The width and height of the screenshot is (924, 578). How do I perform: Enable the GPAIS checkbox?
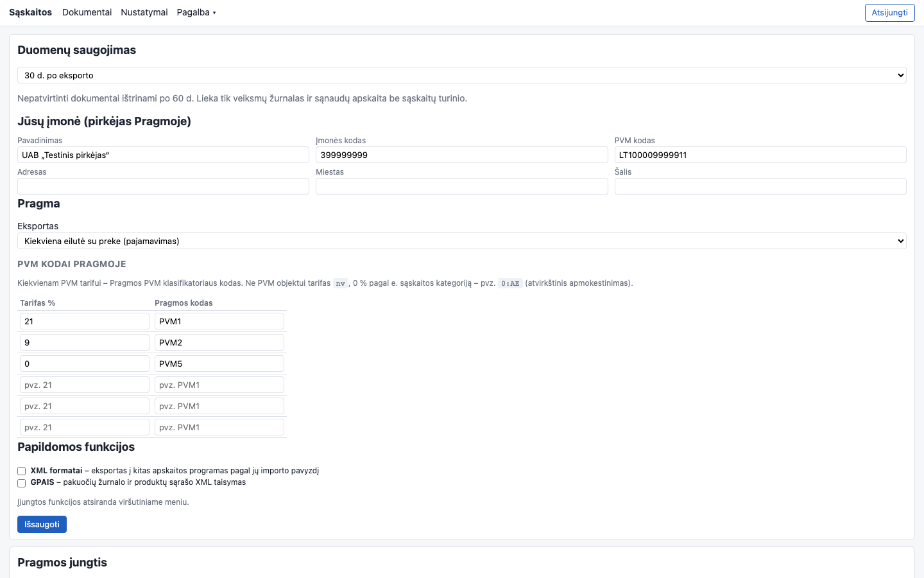click(22, 482)
